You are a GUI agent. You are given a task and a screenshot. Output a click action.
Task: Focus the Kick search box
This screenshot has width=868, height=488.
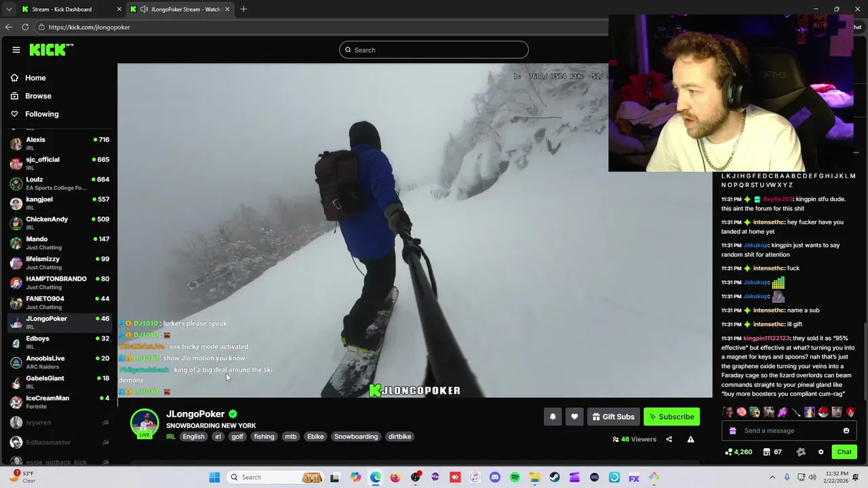[x=434, y=49]
